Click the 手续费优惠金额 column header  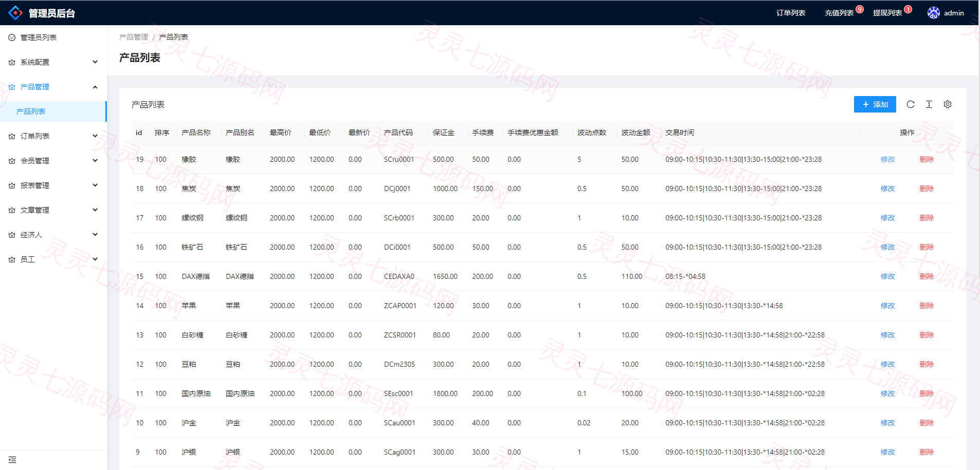coord(533,133)
